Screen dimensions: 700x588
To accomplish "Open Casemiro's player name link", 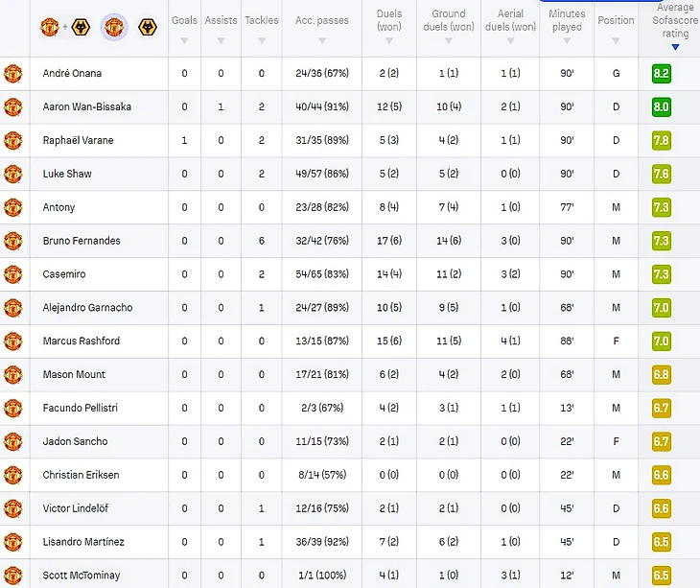I will [64, 274].
